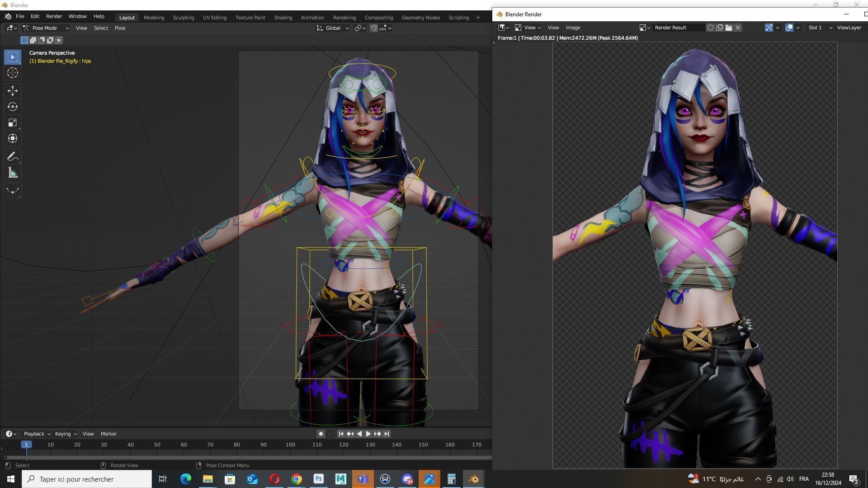
Task: Toggle Show Overlays in Blender Render window
Action: (x=789, y=28)
